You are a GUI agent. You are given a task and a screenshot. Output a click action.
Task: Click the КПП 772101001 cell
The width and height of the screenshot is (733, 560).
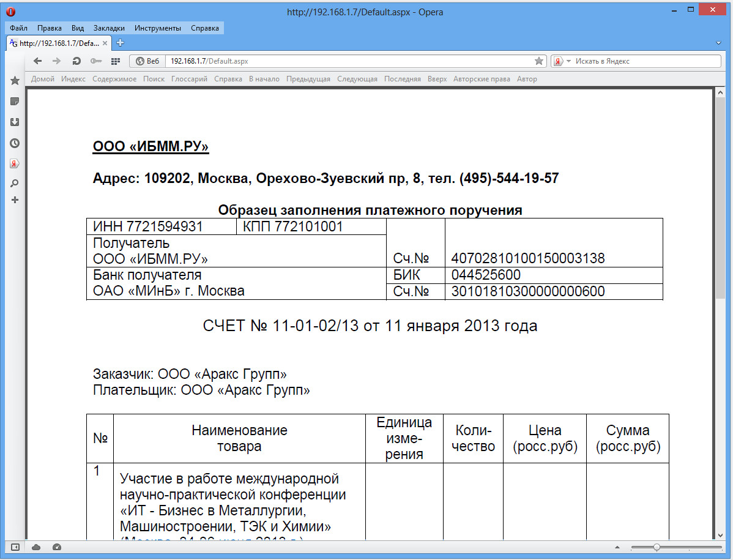coord(311,226)
